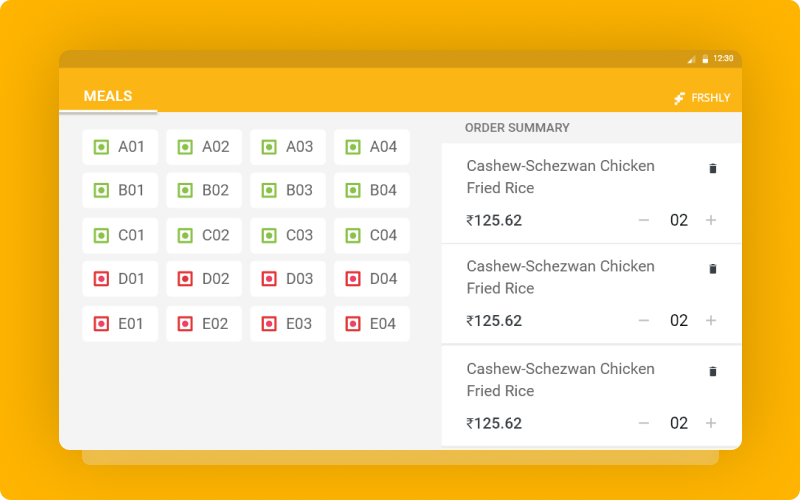The height and width of the screenshot is (500, 800).
Task: Decrease the third item's quantity with minus
Action: tap(644, 423)
